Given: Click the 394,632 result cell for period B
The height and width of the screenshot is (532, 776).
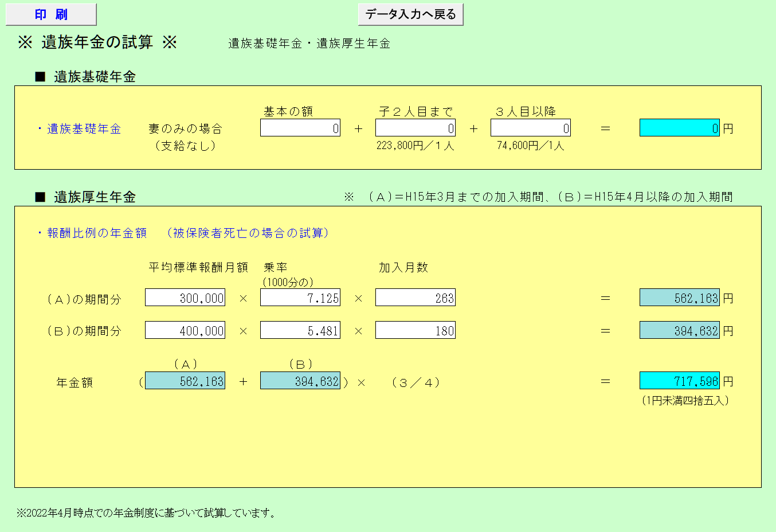Looking at the screenshot, I should pos(679,330).
